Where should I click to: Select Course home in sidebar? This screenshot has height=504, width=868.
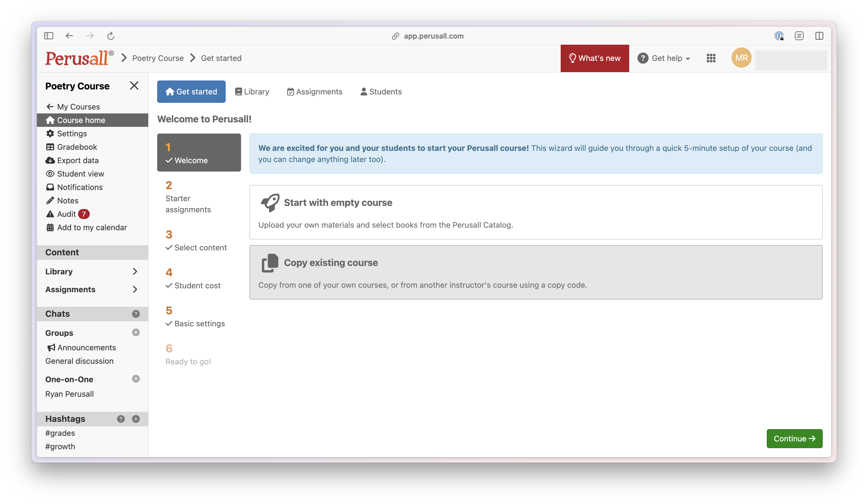click(92, 120)
